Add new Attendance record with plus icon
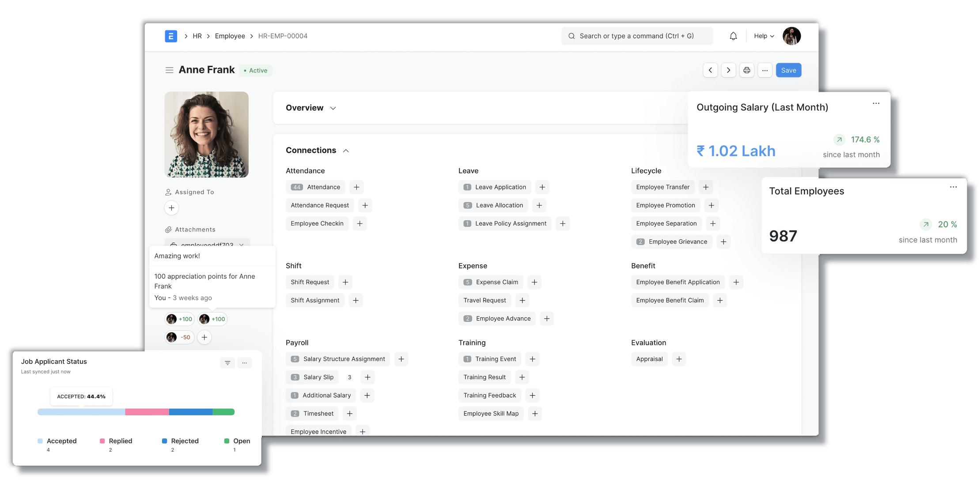This screenshot has width=980, height=490. (x=356, y=187)
